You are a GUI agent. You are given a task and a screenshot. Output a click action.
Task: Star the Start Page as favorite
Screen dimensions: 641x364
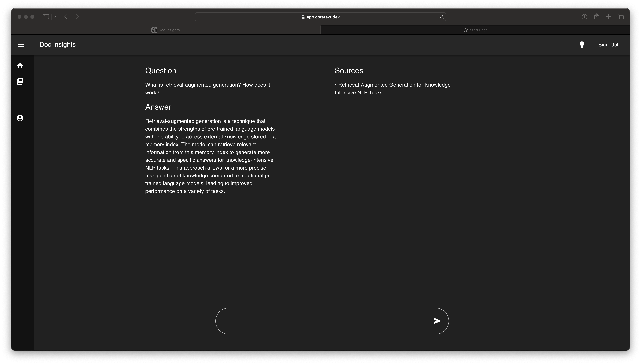coord(465,30)
